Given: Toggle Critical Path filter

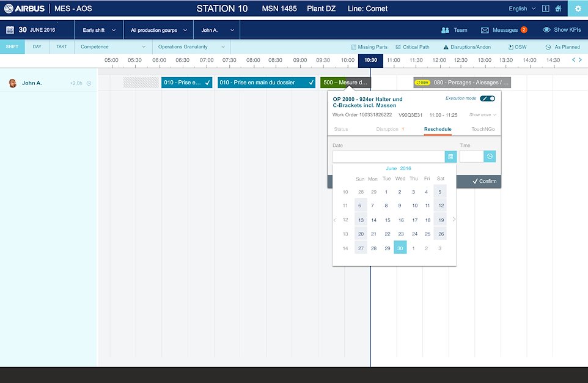Looking at the screenshot, I should tap(412, 47).
